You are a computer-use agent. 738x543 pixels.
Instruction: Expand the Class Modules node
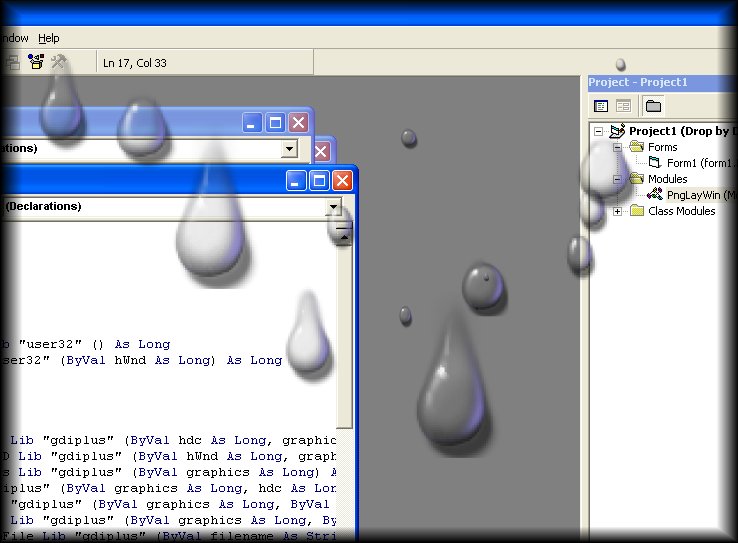[x=617, y=211]
